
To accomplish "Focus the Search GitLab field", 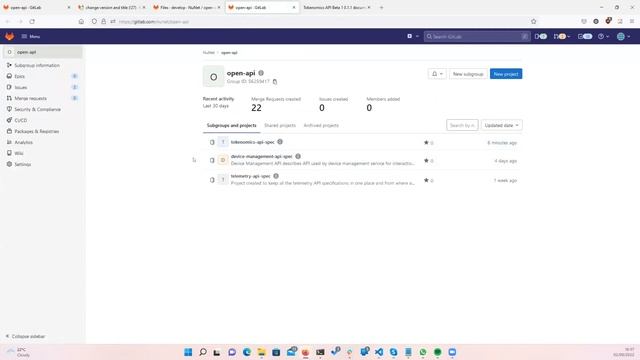I will coord(477,36).
